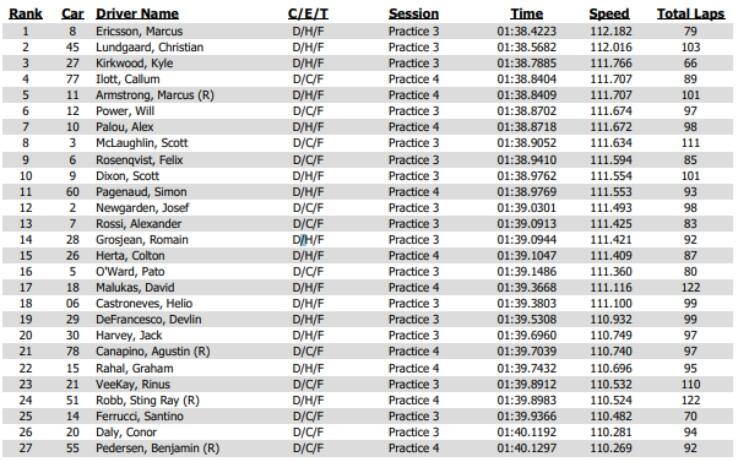Click the Car column header
This screenshot has height=462, width=738.
point(72,14)
